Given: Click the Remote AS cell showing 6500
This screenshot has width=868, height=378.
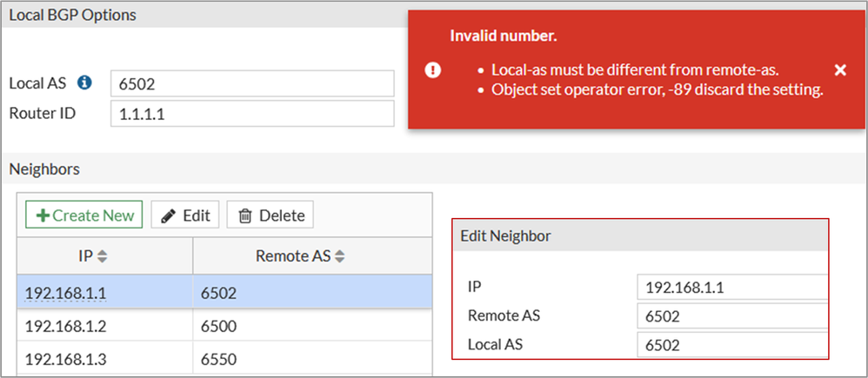Looking at the screenshot, I should point(311,327).
